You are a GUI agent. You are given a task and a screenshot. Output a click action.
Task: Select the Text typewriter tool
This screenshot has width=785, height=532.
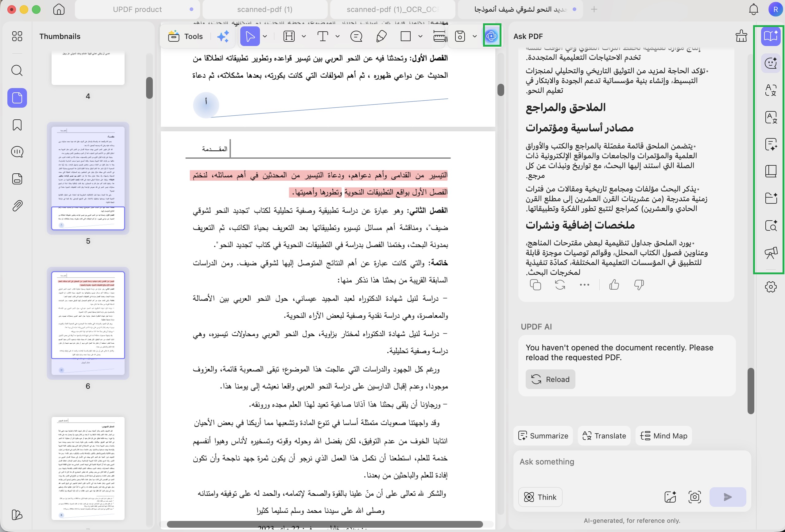click(323, 36)
